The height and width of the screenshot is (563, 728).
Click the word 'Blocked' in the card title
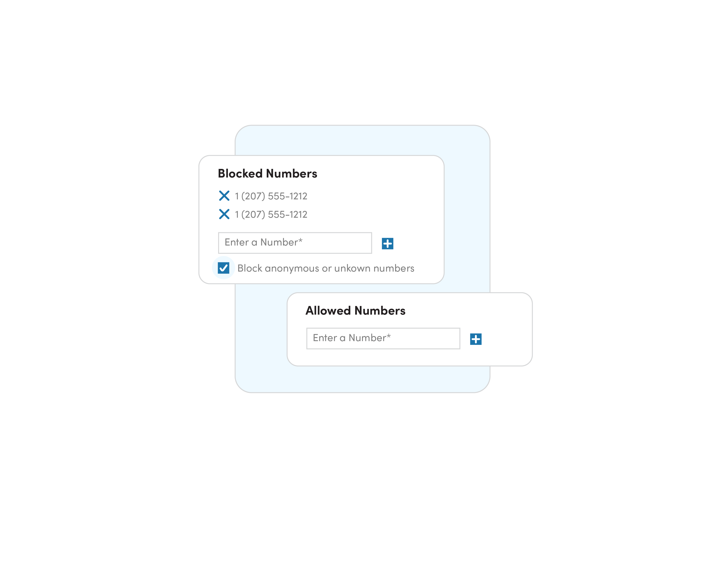[x=240, y=174]
